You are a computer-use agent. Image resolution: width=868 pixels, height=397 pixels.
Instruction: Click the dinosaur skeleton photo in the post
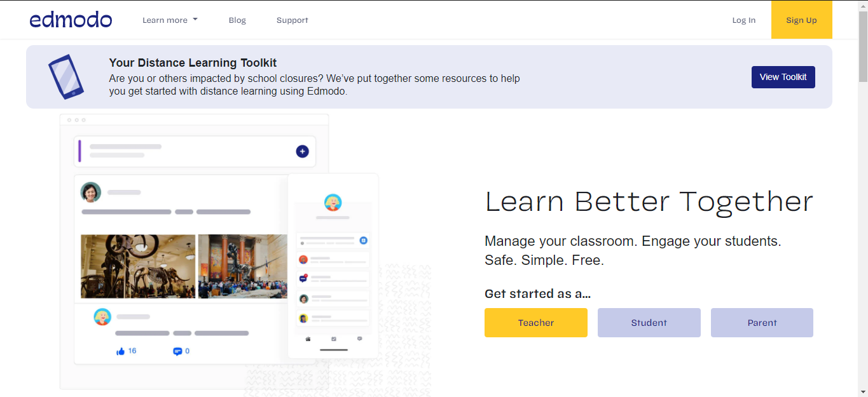(x=137, y=266)
